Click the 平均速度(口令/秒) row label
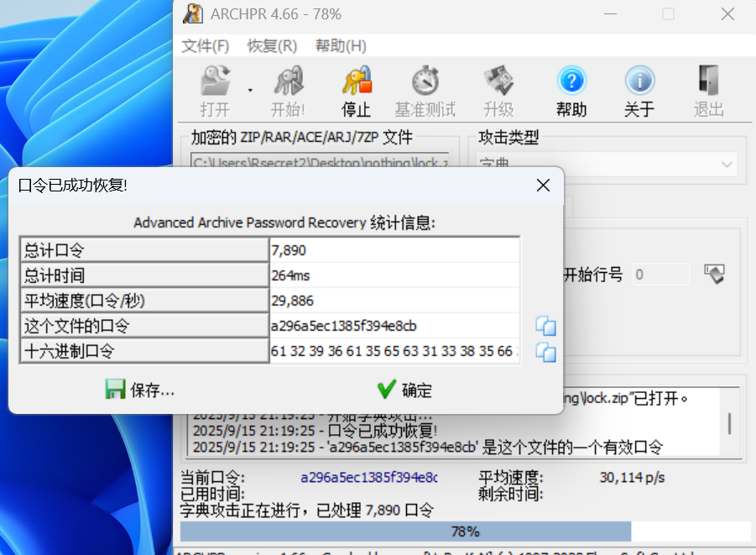Image resolution: width=756 pixels, height=555 pixels. 144,301
